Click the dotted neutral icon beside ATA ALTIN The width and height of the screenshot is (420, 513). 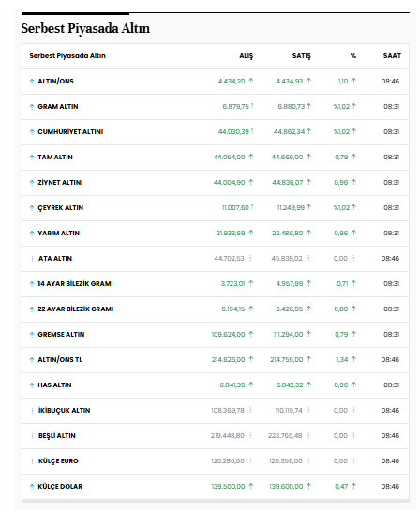[32, 259]
